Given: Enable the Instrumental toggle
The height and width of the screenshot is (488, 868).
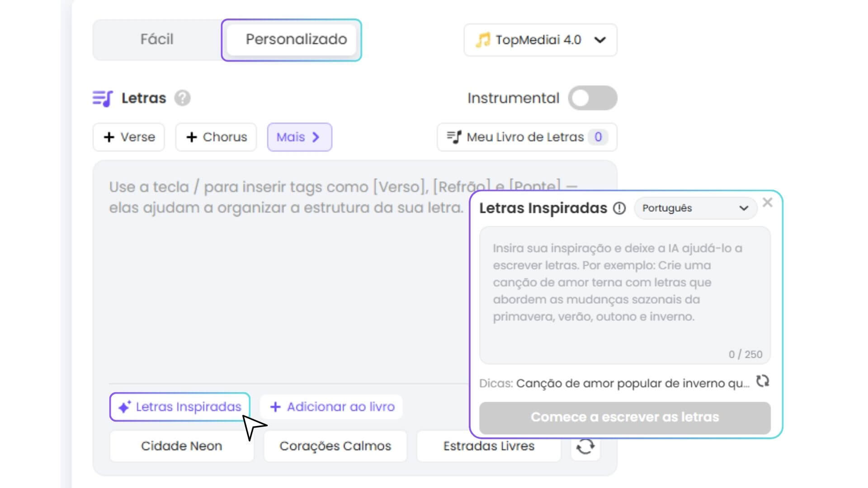Looking at the screenshot, I should pyautogui.click(x=592, y=98).
